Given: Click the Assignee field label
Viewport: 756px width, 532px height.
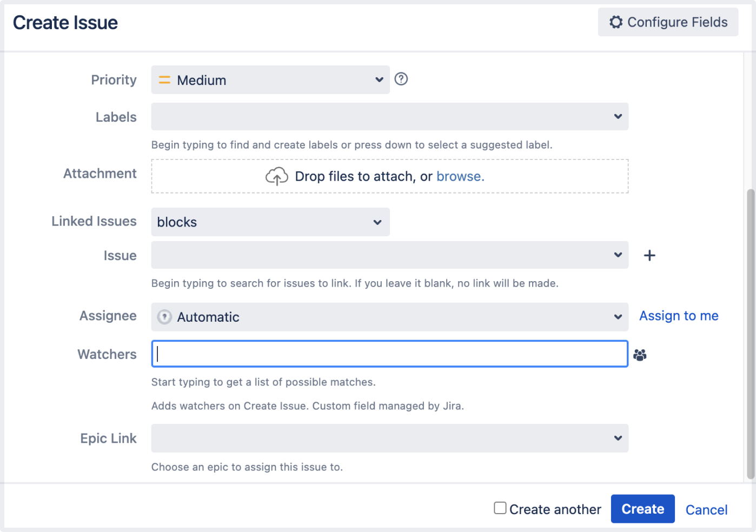Looking at the screenshot, I should pos(108,316).
